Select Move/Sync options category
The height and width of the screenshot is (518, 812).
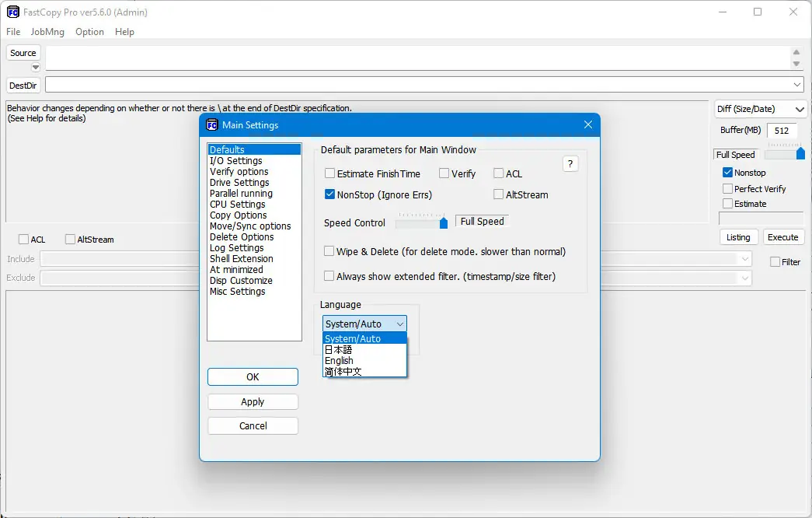pyautogui.click(x=254, y=226)
